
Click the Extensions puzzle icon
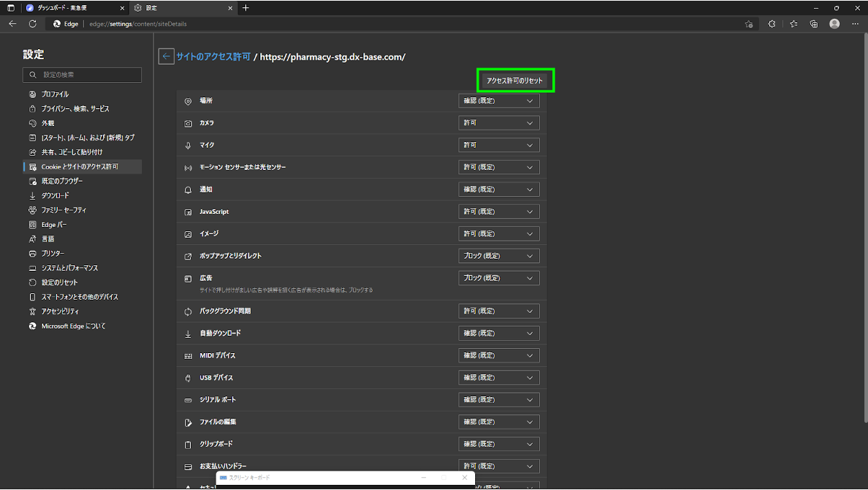(x=771, y=24)
